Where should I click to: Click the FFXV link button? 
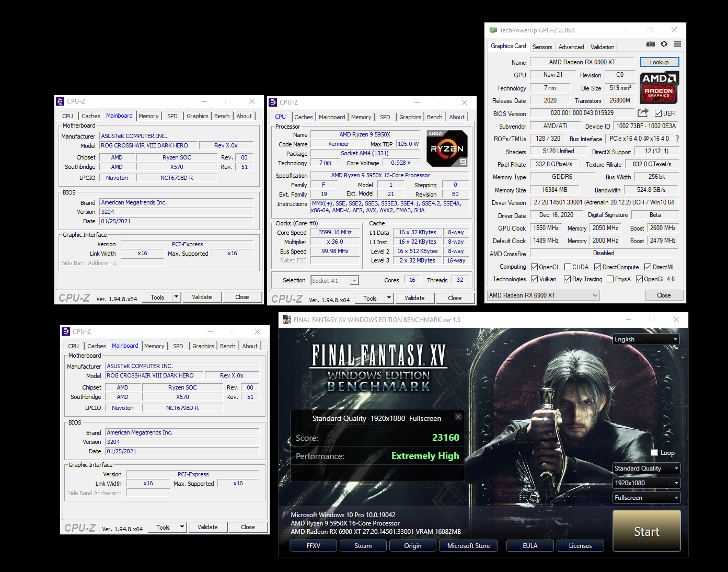tap(313, 546)
